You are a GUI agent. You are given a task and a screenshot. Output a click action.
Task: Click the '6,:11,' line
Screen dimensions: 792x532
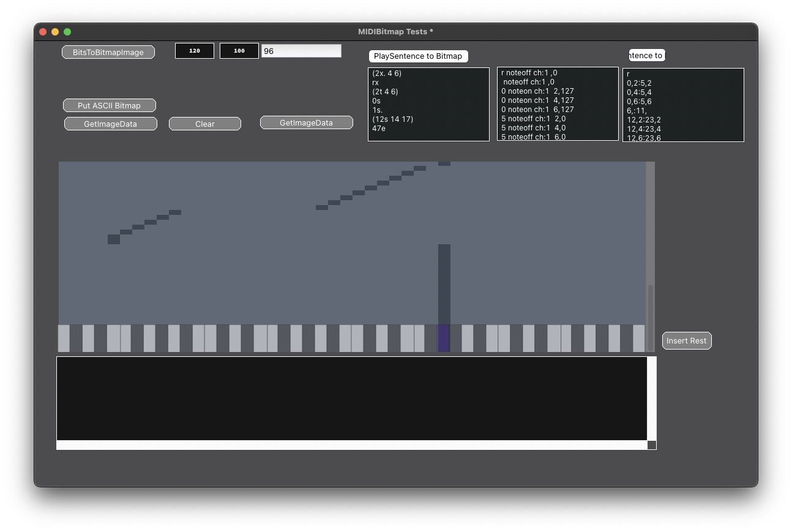point(637,110)
